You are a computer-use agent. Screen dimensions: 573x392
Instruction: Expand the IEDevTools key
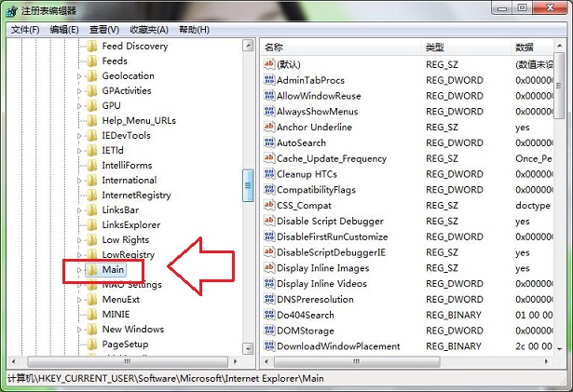click(x=79, y=136)
